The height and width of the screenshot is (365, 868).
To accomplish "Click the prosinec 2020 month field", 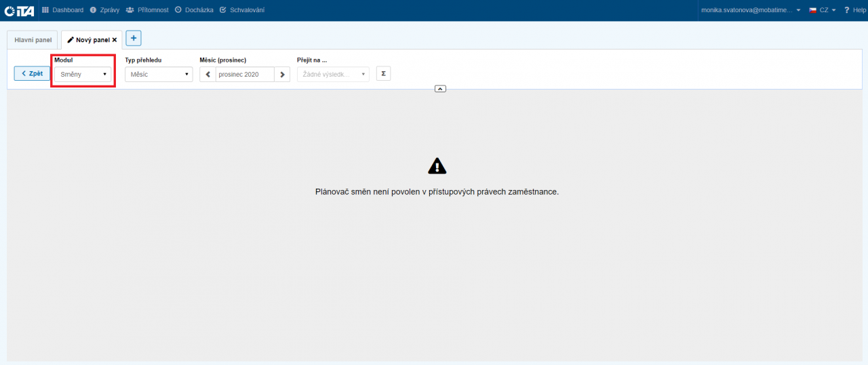I will [x=245, y=74].
